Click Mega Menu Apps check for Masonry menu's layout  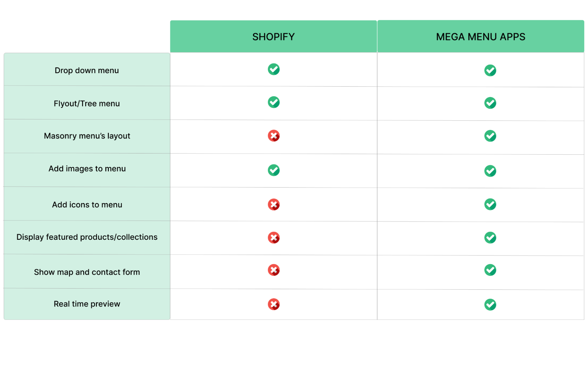490,136
